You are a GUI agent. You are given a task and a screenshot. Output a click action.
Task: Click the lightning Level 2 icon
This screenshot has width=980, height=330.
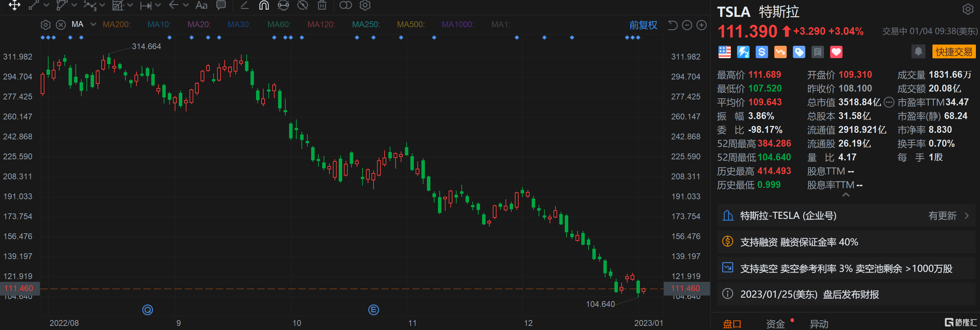click(743, 52)
